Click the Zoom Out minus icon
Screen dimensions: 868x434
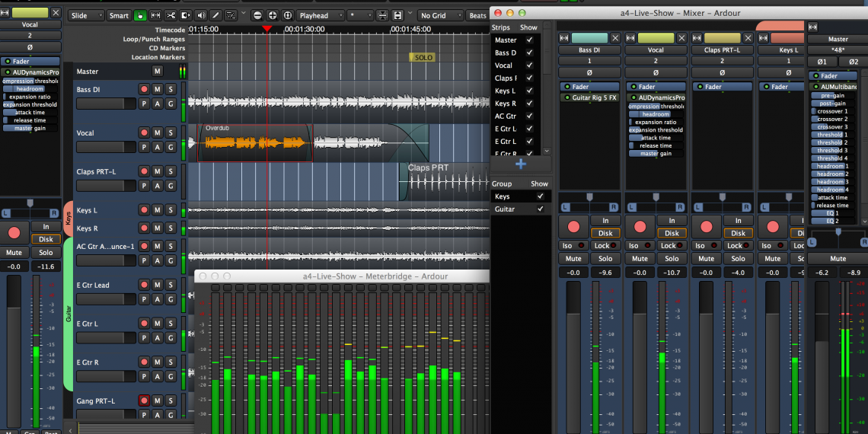pyautogui.click(x=257, y=15)
